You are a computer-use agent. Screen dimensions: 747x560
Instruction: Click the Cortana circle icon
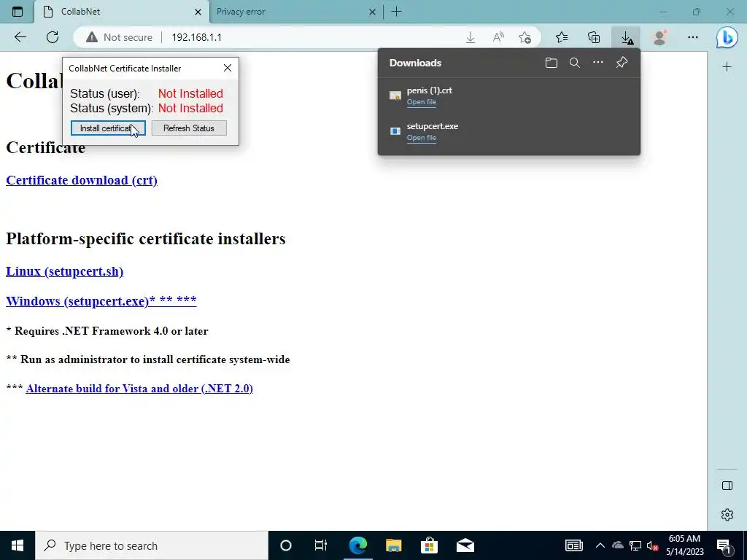coord(285,545)
